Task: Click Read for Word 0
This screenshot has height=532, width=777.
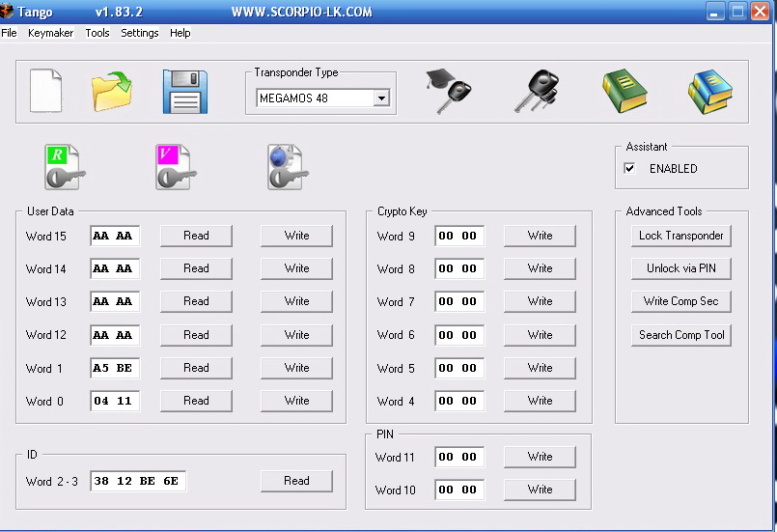Action: coord(196,401)
